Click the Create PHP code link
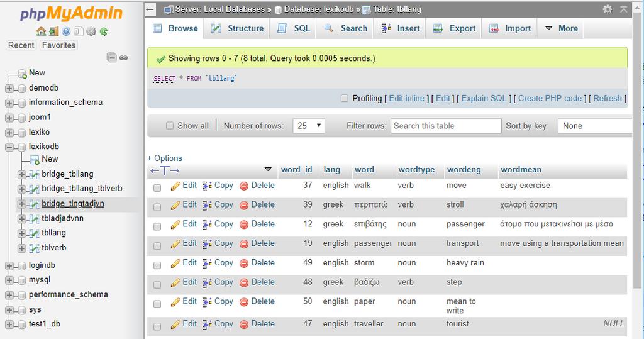 click(x=550, y=98)
